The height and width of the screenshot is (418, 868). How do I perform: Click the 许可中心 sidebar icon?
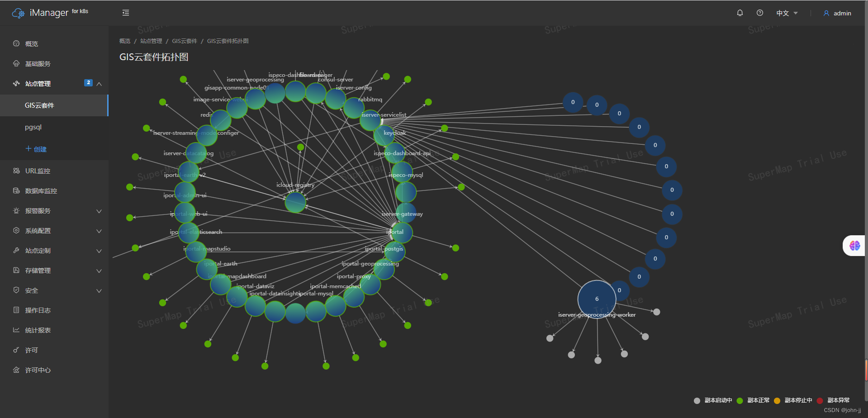point(16,370)
